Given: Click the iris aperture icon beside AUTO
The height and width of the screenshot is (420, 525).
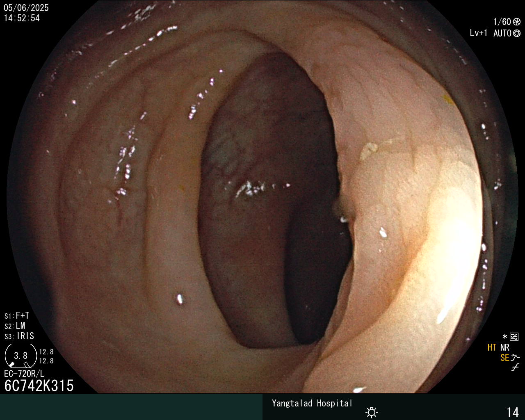Looking at the screenshot, I should click(517, 34).
